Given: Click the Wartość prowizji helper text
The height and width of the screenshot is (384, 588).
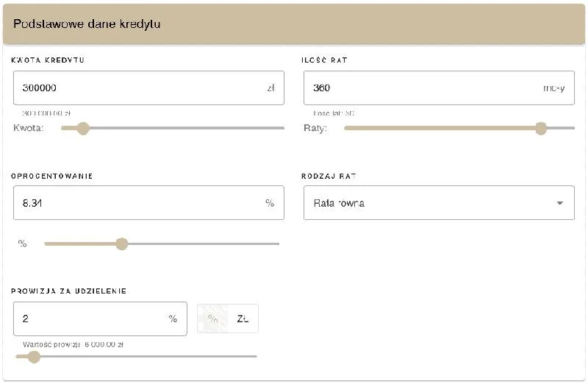Looking at the screenshot, I should point(73,344).
